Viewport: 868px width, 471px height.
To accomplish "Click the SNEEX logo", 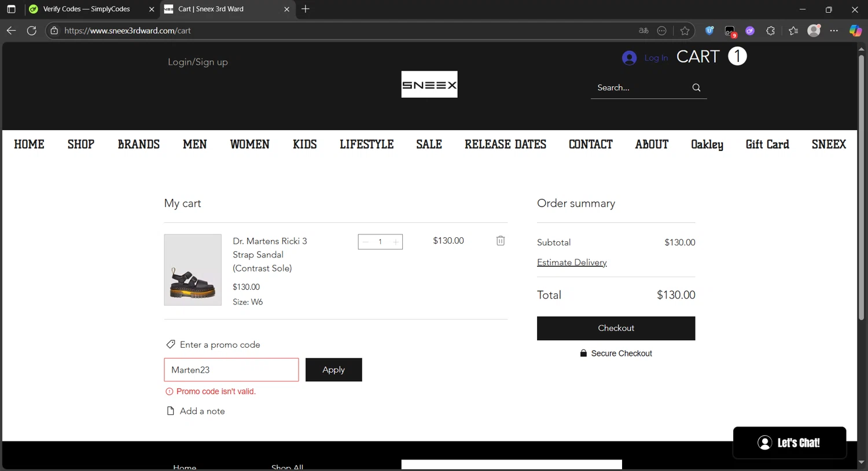I will click(x=429, y=84).
